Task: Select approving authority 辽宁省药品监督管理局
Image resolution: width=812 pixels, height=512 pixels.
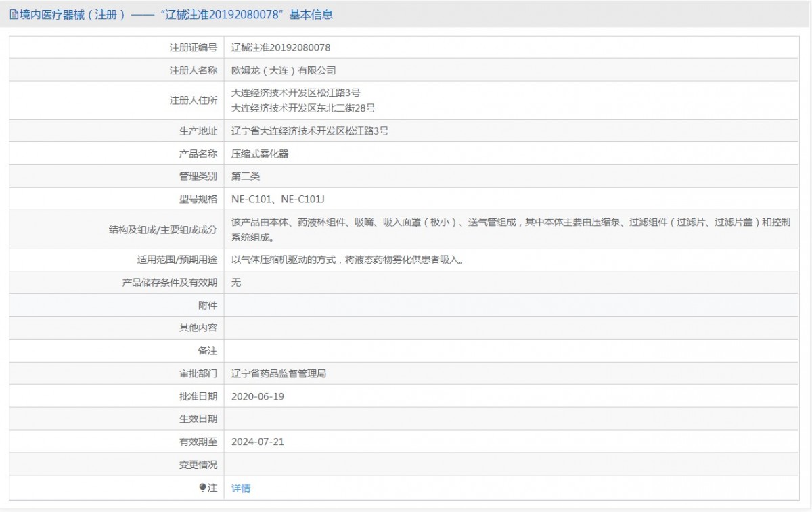Action: [x=279, y=373]
